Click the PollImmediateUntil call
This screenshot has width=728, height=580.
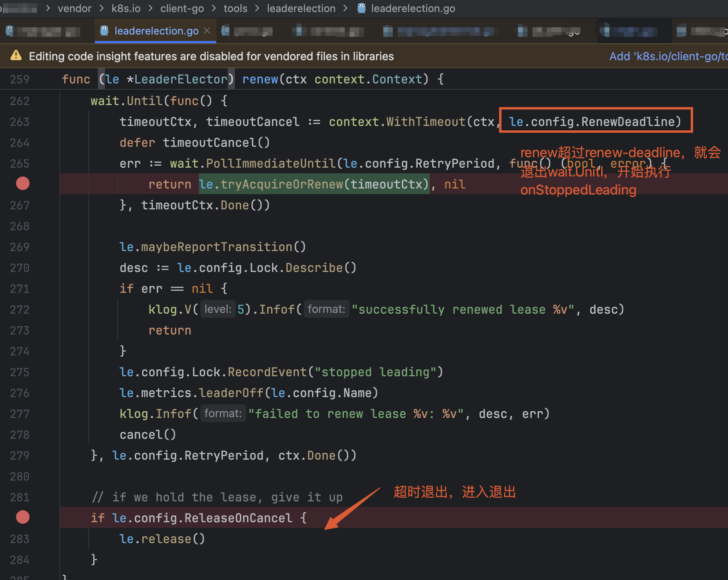271,164
